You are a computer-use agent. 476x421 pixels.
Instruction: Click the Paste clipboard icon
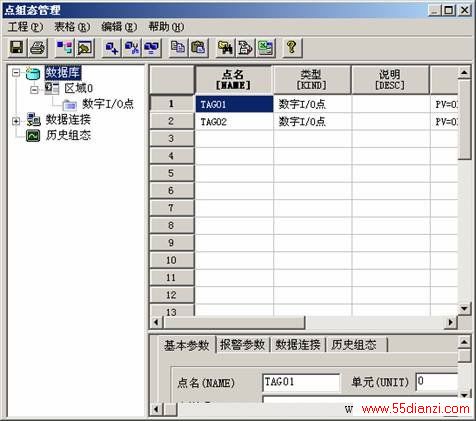click(x=199, y=48)
